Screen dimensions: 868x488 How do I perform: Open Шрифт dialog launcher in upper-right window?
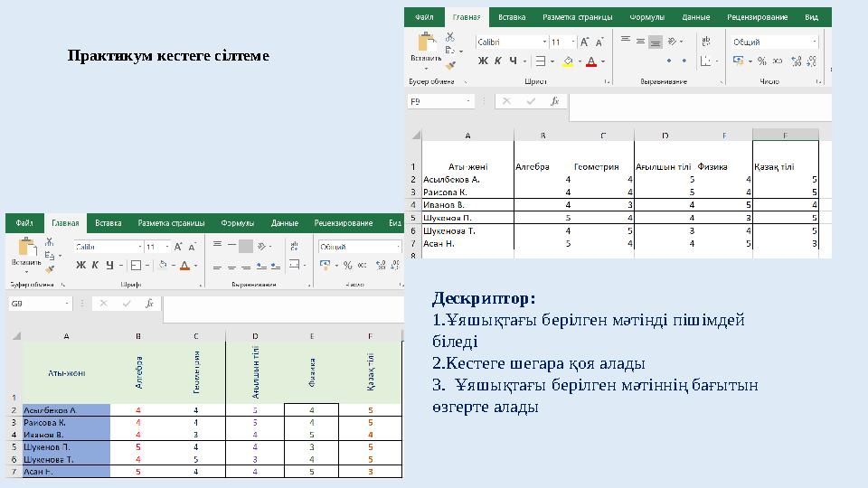tap(607, 81)
